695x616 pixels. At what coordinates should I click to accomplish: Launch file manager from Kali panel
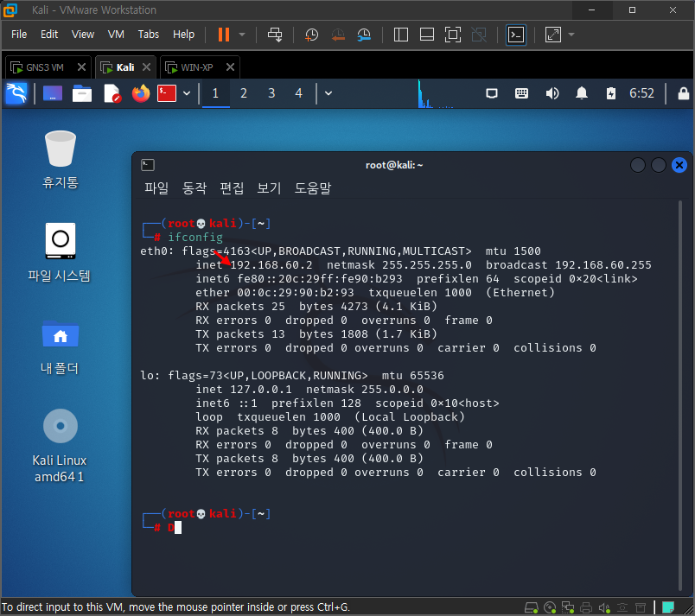[82, 93]
